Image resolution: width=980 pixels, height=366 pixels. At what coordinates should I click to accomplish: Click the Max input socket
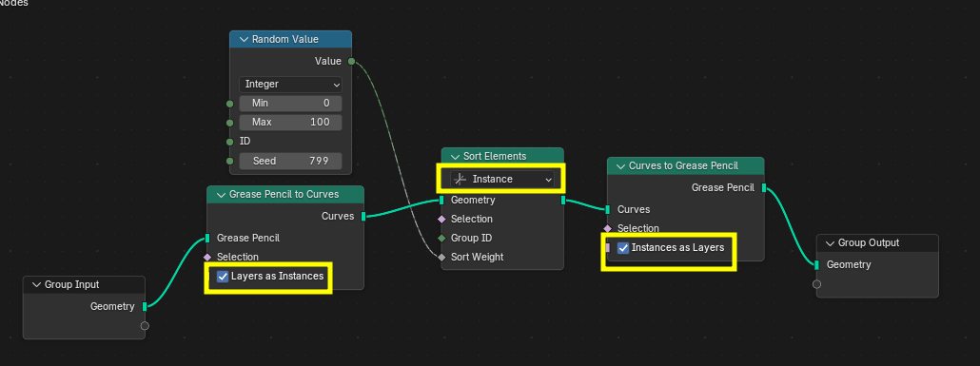click(230, 123)
